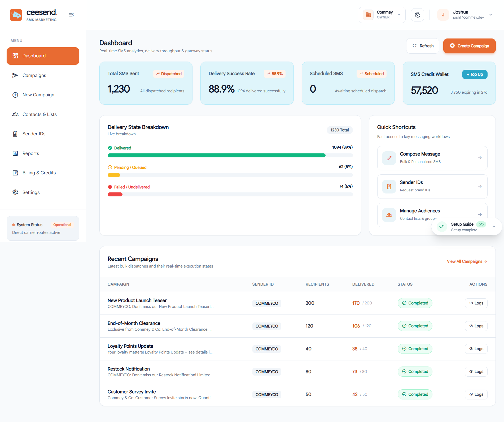Screen dimensions: 504x422
Task: Click the Setup Guide double-check icon
Action: point(442,227)
